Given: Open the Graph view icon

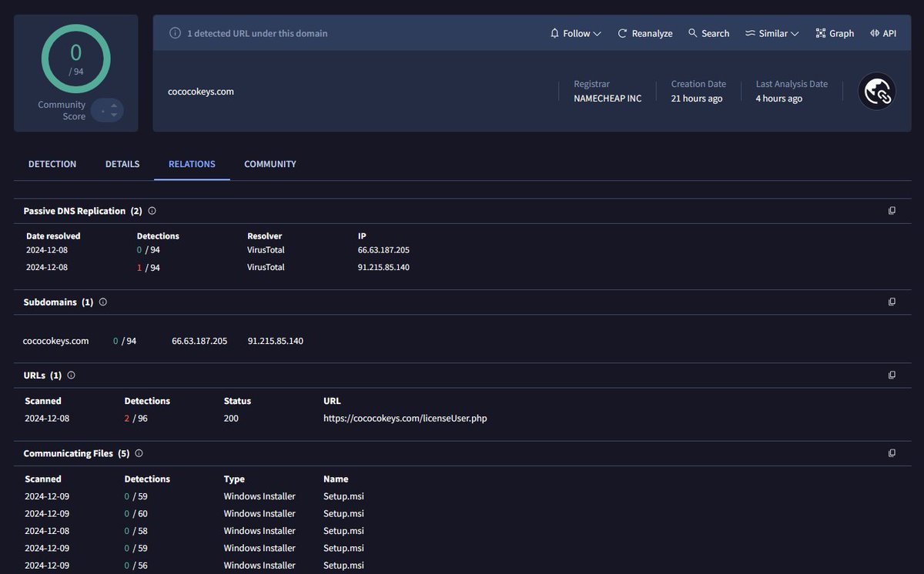Looking at the screenshot, I should click(821, 33).
